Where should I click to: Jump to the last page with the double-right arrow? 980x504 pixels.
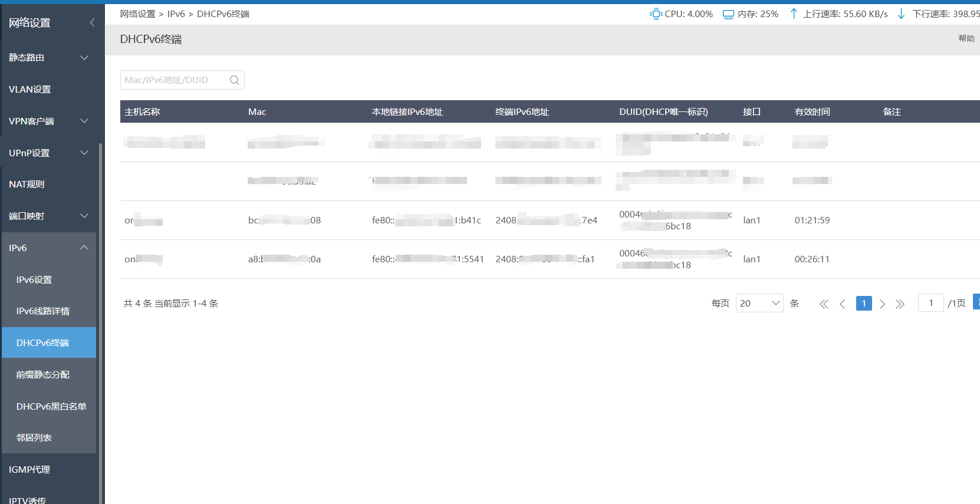click(x=900, y=304)
